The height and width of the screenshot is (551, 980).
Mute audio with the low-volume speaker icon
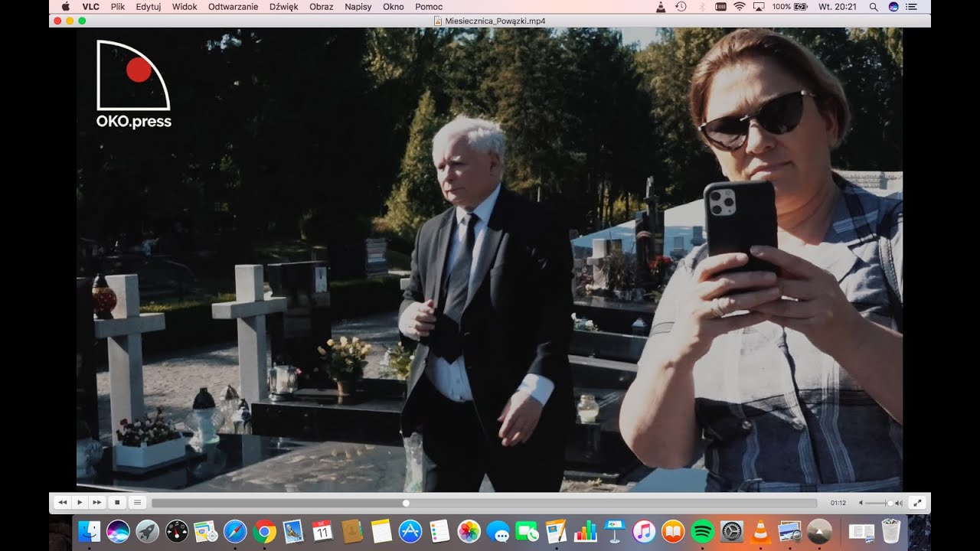[861, 503]
